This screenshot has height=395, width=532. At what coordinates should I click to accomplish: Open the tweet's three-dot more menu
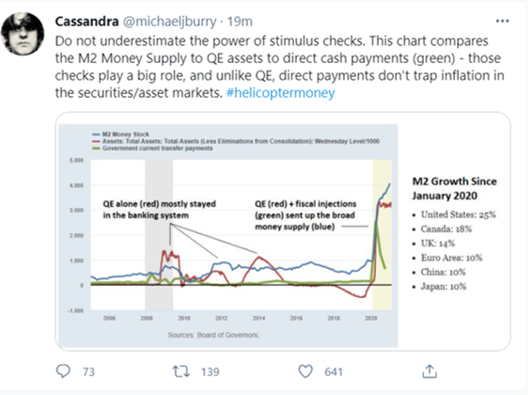[x=502, y=21]
